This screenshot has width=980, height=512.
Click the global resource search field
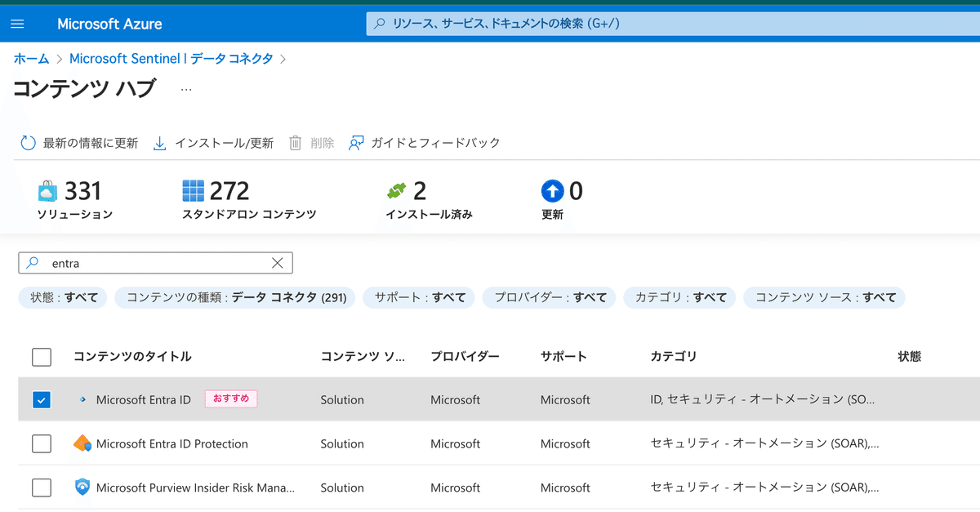pos(673,24)
